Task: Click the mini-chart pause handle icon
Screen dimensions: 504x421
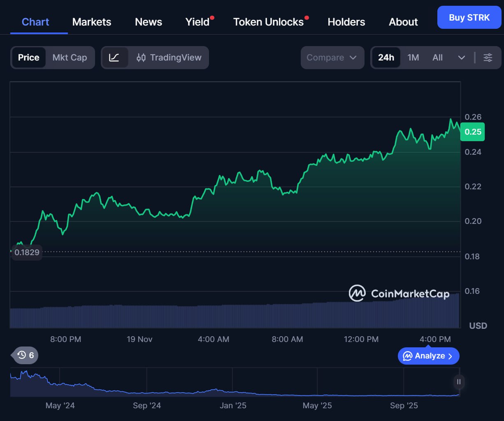Action: (459, 382)
